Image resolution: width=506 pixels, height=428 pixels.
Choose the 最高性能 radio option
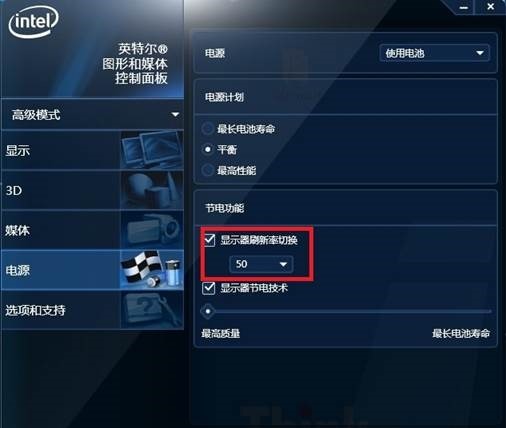[x=208, y=170]
